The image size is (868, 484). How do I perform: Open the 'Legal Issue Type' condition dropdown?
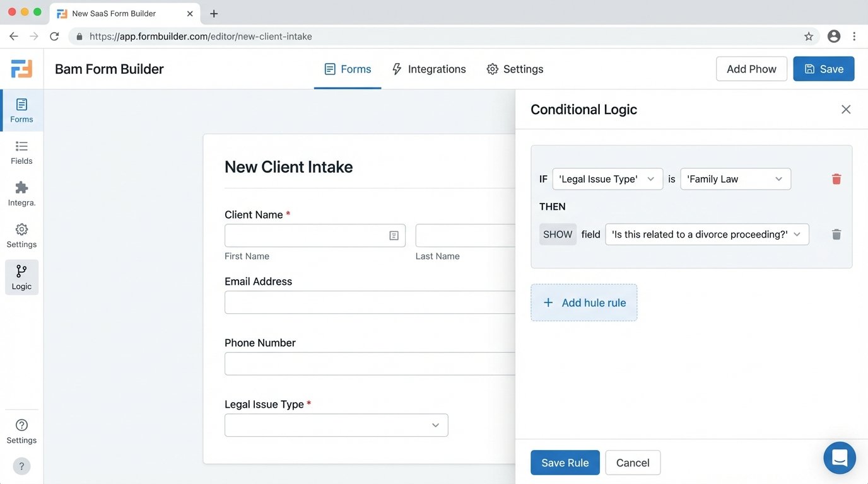tap(607, 178)
